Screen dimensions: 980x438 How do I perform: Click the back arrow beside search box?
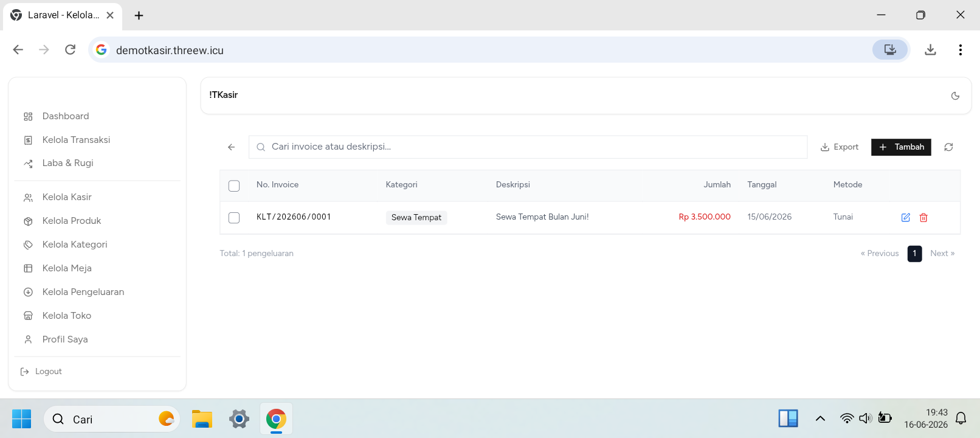232,147
